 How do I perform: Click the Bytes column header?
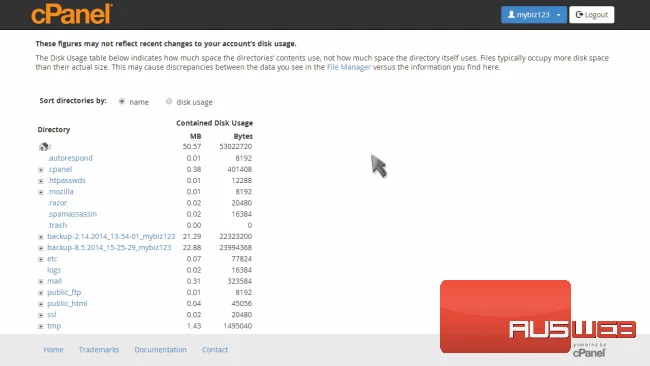[x=243, y=136]
